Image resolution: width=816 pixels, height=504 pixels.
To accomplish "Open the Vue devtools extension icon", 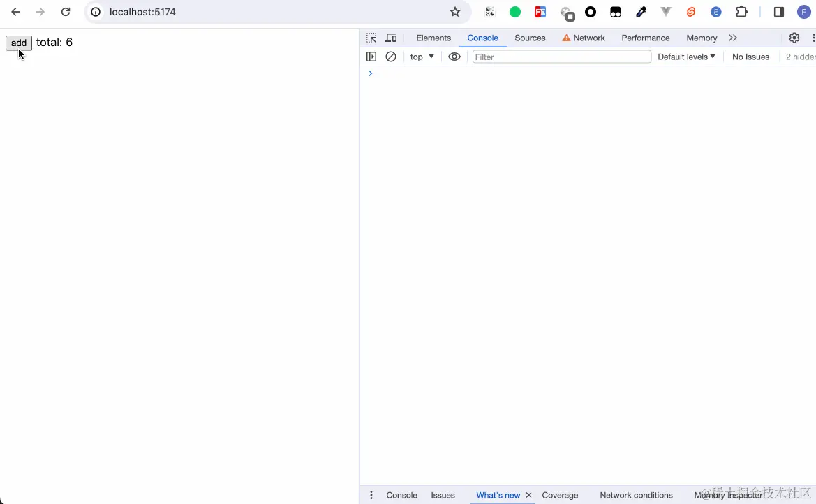I will tap(666, 12).
